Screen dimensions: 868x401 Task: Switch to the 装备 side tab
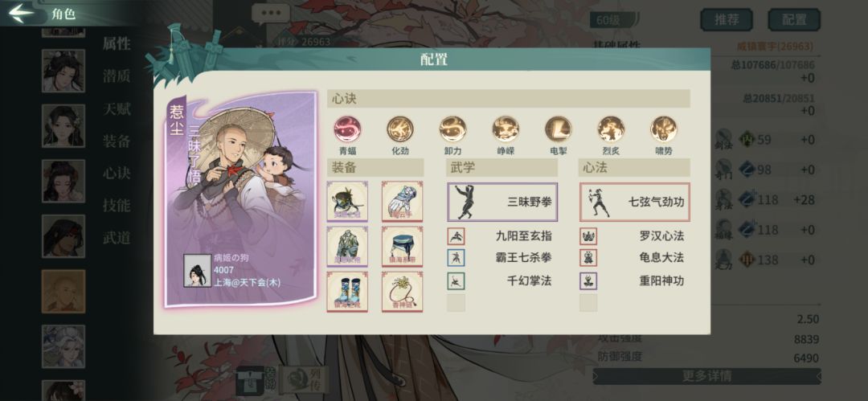click(x=117, y=141)
